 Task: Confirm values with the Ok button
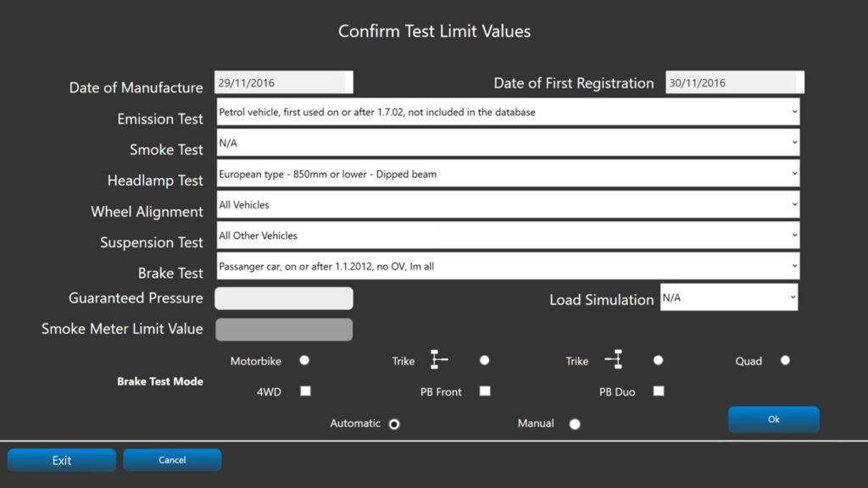(772, 419)
